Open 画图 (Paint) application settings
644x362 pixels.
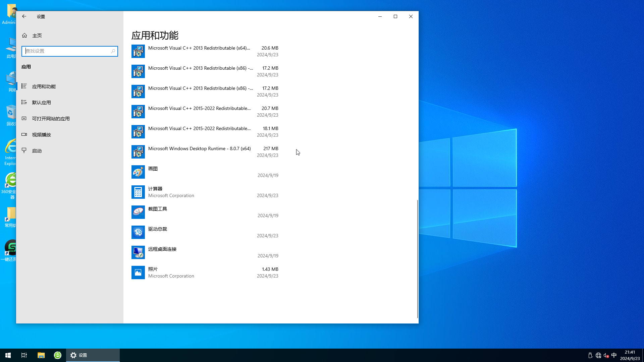click(205, 172)
